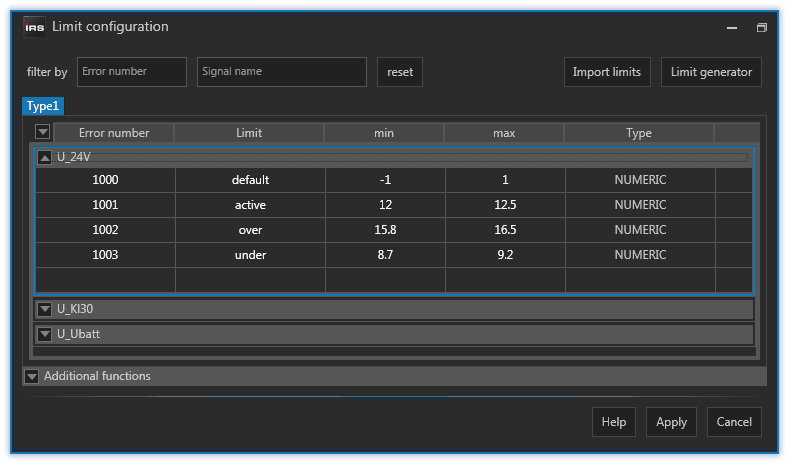Select NUMERIC type in row 1001
The width and height of the screenshot is (789, 464).
coord(640,205)
